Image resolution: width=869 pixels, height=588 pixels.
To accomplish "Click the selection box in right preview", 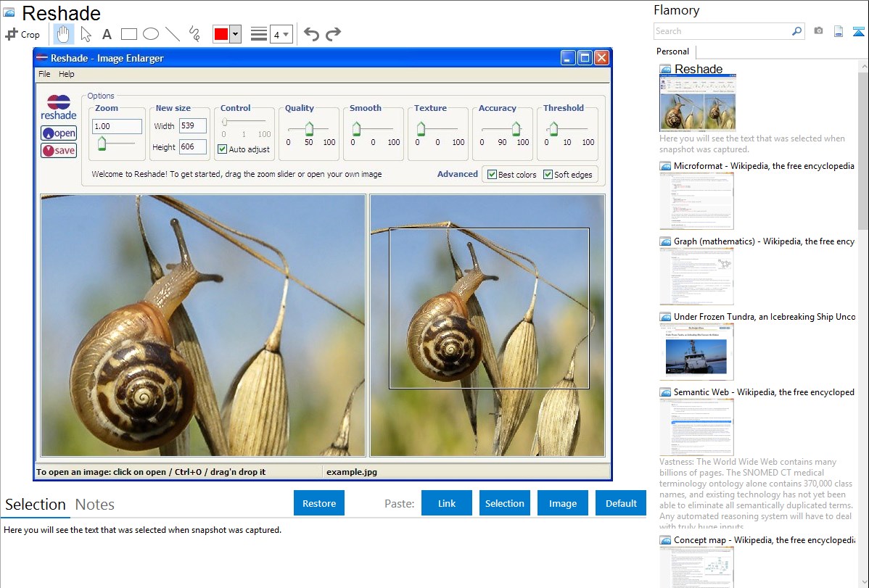I will click(x=489, y=308).
